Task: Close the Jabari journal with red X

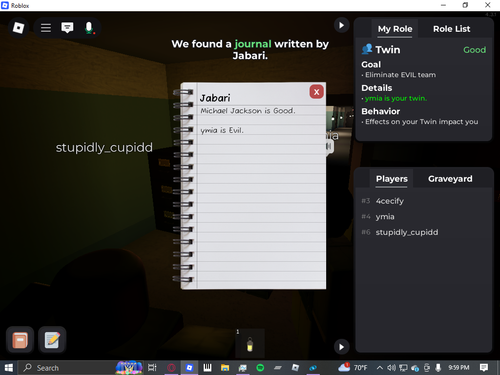Action: coord(316,92)
